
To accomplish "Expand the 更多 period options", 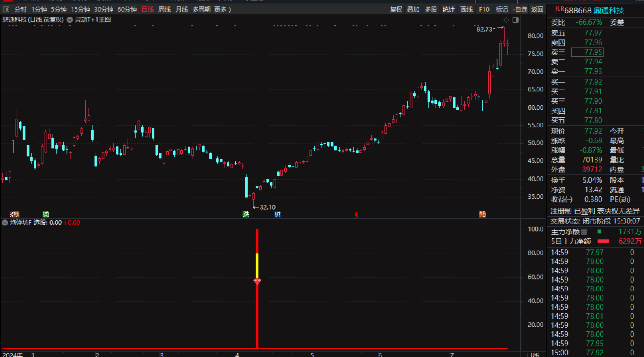I will [x=223, y=9].
